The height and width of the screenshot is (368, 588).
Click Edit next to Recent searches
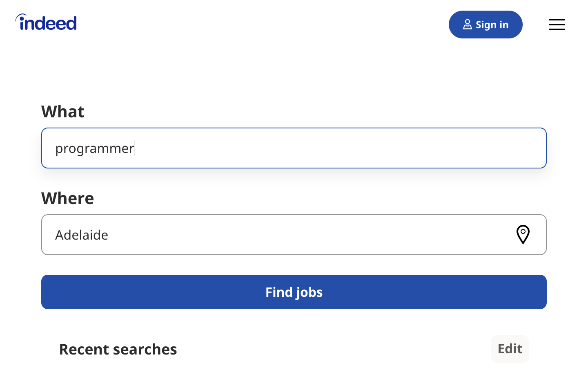tap(510, 349)
